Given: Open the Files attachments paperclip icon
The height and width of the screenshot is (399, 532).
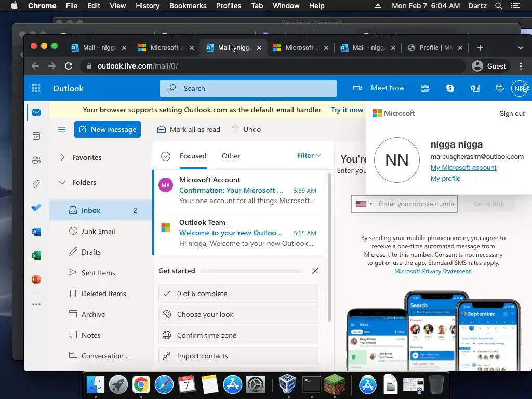Looking at the screenshot, I should 36,184.
